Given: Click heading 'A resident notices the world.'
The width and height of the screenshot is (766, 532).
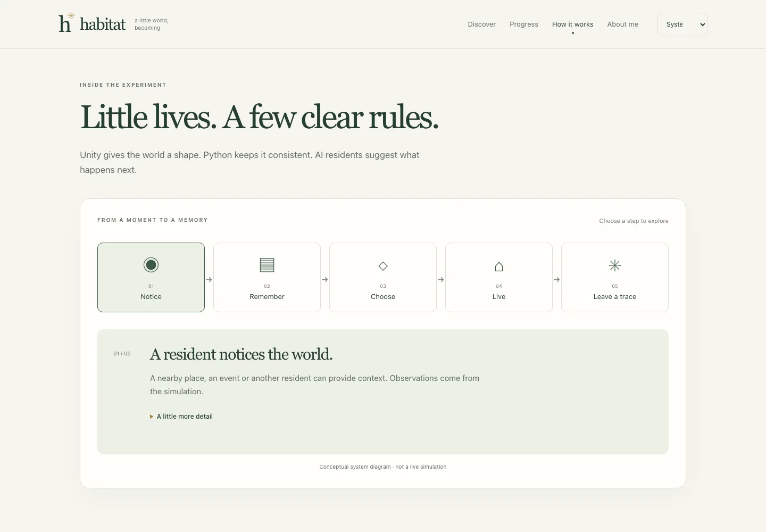Looking at the screenshot, I should [241, 354].
